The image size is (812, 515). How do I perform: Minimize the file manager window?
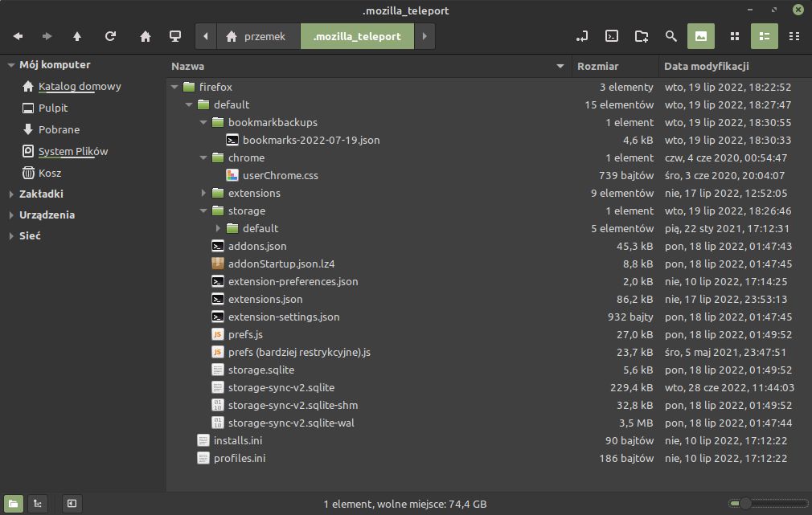(x=750, y=10)
